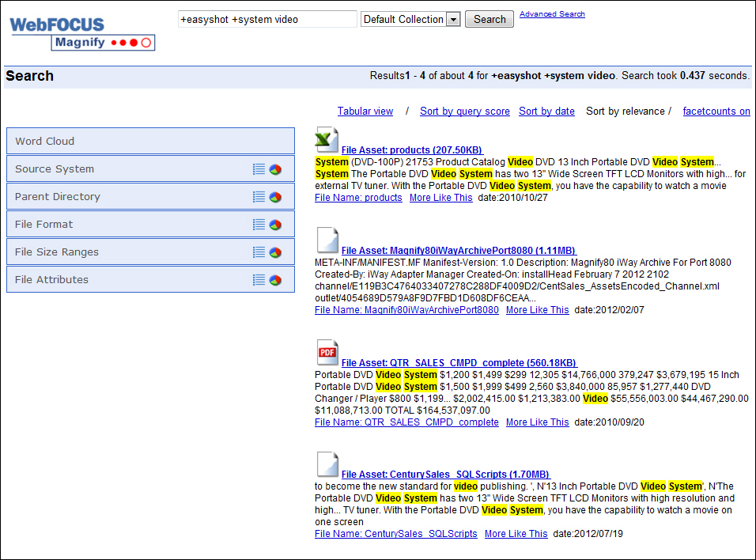
Task: Click the 'Sort by relevance' text
Action: 626,112
